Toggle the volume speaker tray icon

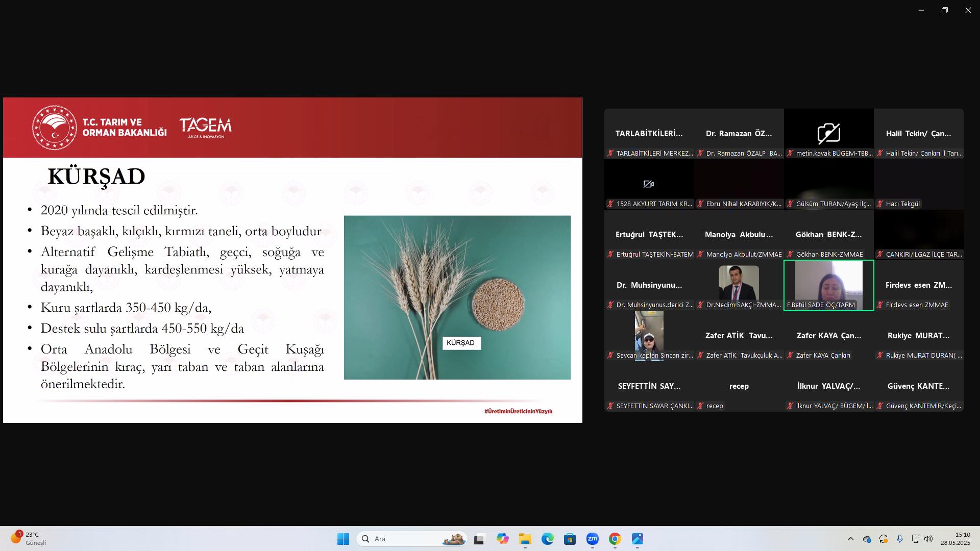pos(928,539)
